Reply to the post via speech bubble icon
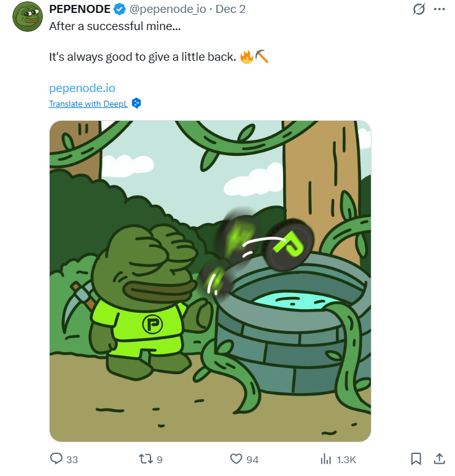 coord(56,459)
